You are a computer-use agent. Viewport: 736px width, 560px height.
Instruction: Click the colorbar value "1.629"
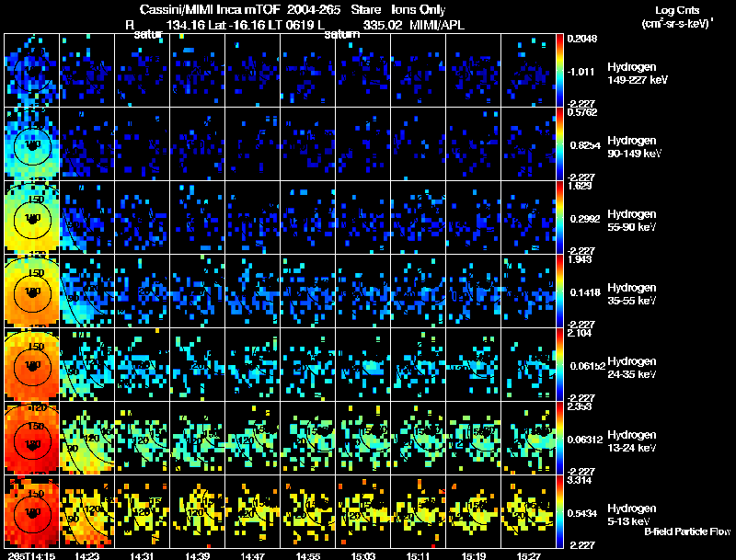pyautogui.click(x=580, y=186)
